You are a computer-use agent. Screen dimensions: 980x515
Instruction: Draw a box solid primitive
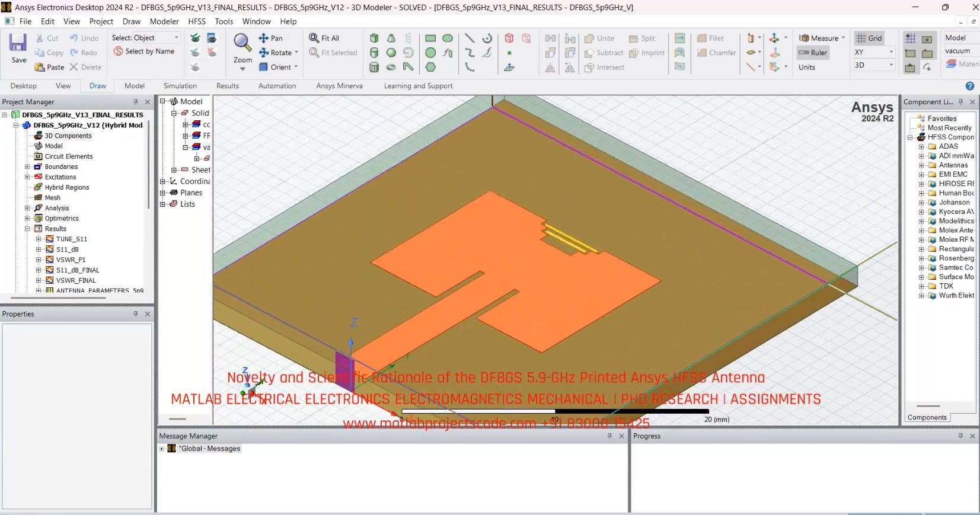(x=374, y=38)
